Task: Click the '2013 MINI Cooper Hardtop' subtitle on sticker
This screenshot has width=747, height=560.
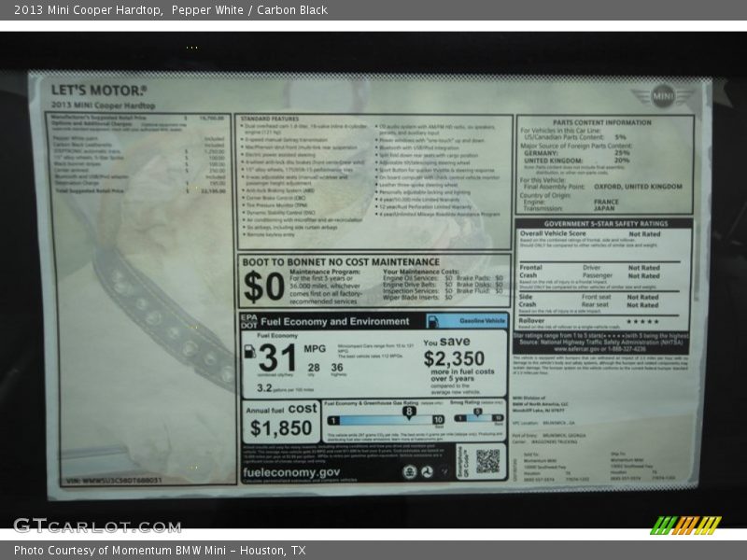Action: pyautogui.click(x=103, y=105)
